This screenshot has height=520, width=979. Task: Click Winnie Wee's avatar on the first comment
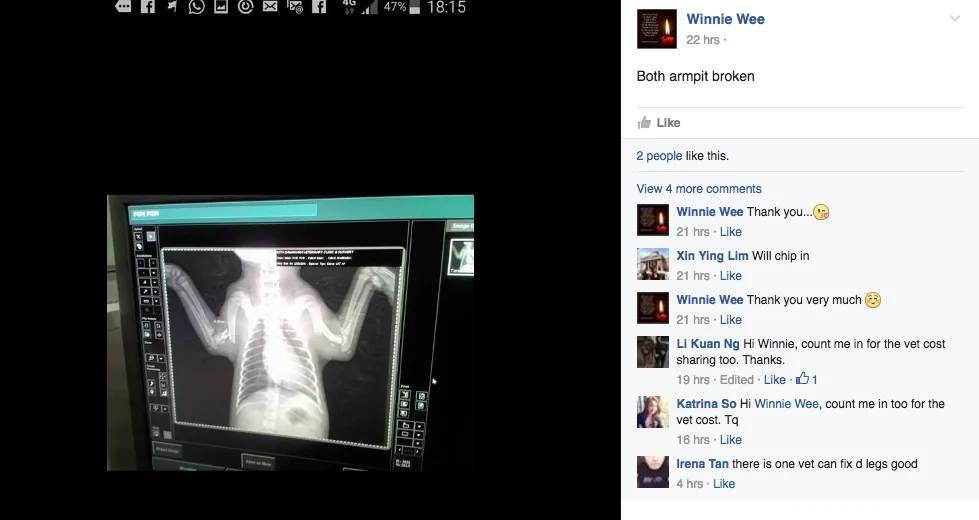coord(652,220)
